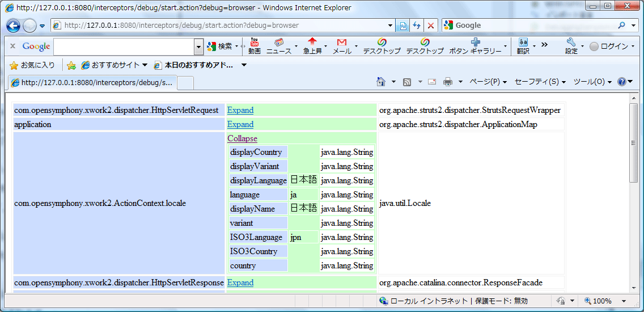This screenshot has width=644, height=312.
Task: Click the 検索 search button
Action: [x=220, y=47]
